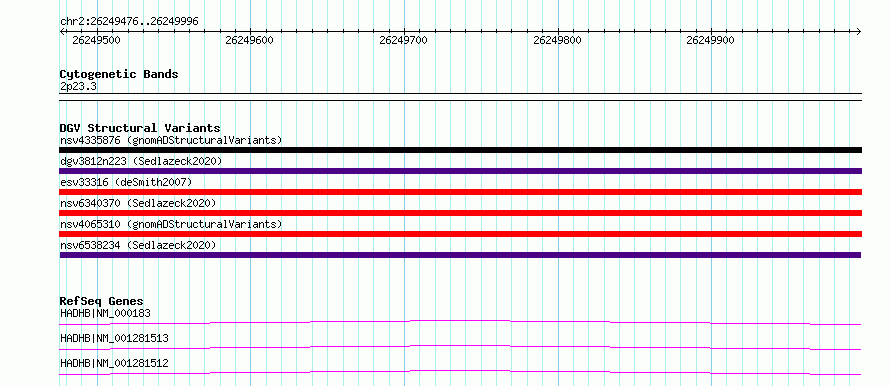The image size is (890, 386).
Task: Click the purple nsv6538234 variant bar
Action: [x=460, y=255]
